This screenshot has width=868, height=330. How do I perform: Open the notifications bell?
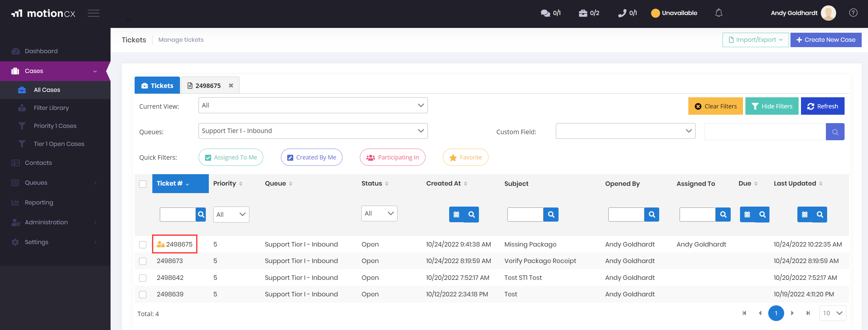point(719,13)
